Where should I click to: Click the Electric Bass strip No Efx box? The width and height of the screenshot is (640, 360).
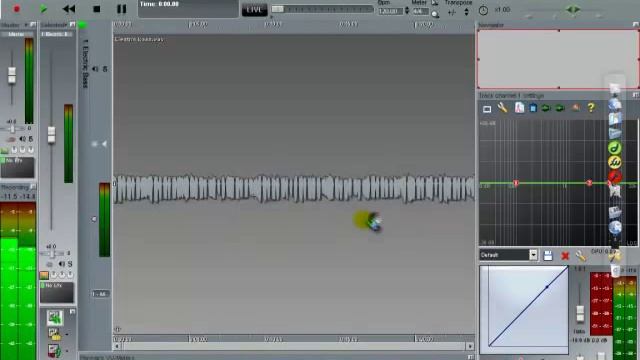pos(57,292)
